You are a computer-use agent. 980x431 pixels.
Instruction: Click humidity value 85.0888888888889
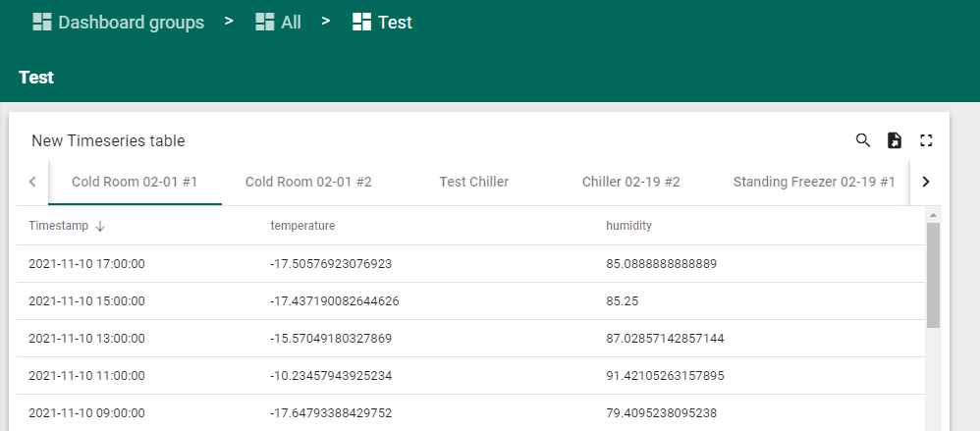661,263
